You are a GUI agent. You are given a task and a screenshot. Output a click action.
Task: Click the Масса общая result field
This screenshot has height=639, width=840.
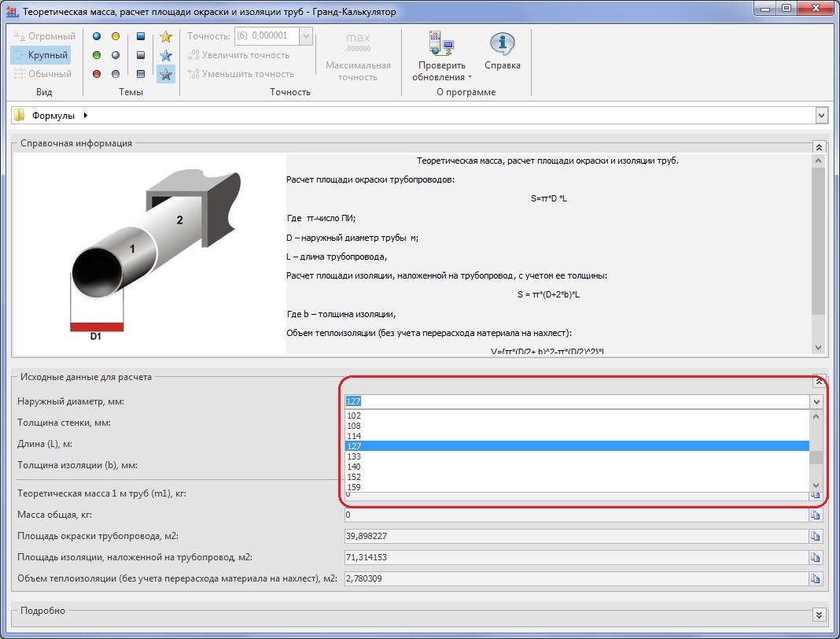pyautogui.click(x=575, y=515)
